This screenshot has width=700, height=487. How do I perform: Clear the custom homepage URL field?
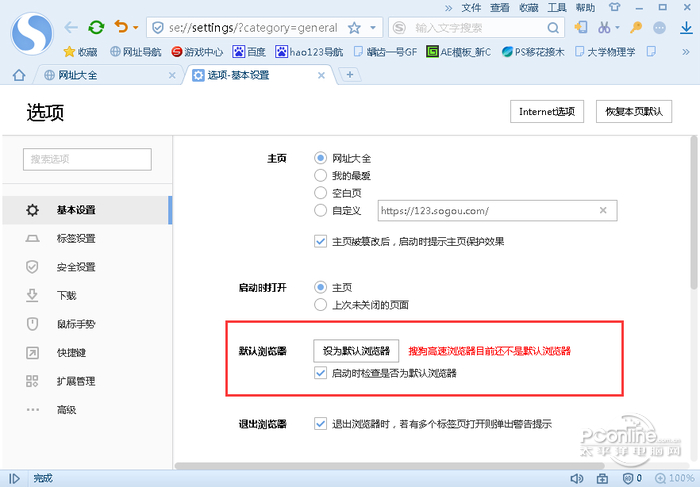[603, 210]
